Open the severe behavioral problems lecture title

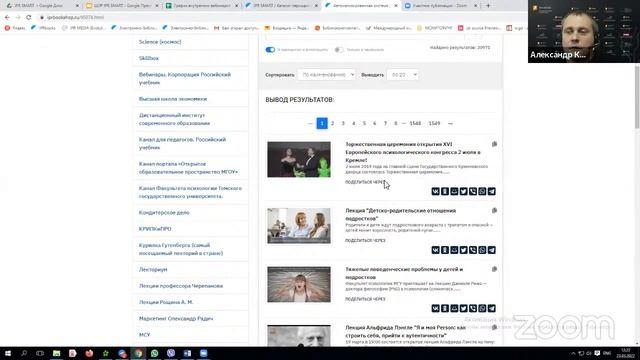[x=404, y=273]
